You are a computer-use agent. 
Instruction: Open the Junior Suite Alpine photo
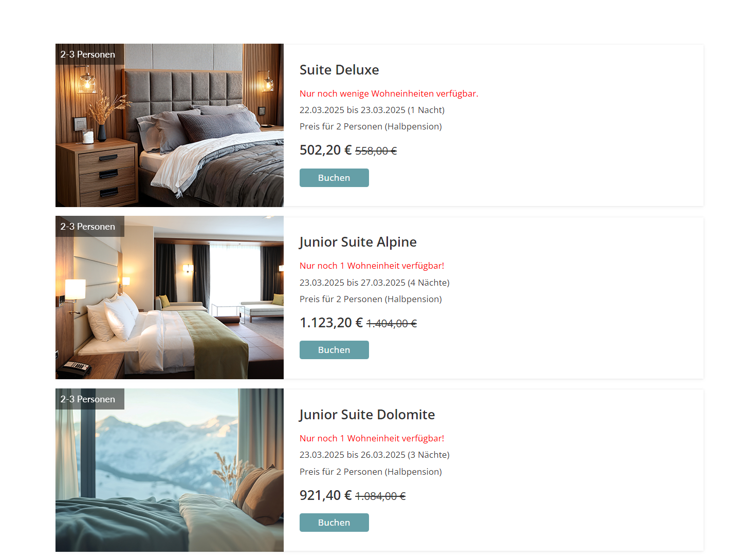pos(170,297)
